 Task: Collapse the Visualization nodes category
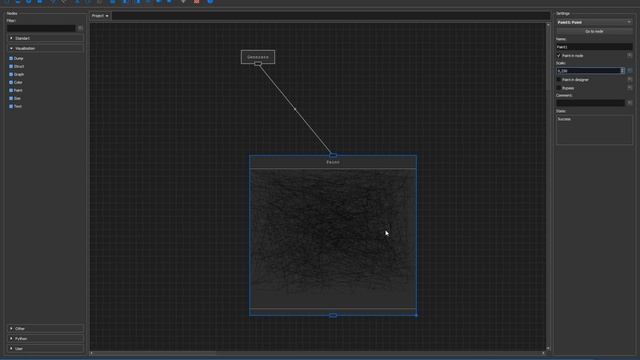click(x=45, y=48)
